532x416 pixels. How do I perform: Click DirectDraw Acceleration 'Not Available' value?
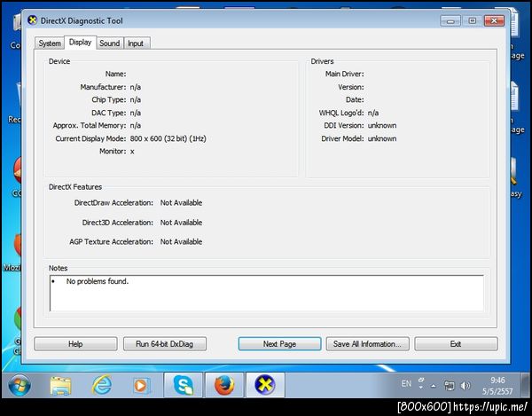[181, 202]
